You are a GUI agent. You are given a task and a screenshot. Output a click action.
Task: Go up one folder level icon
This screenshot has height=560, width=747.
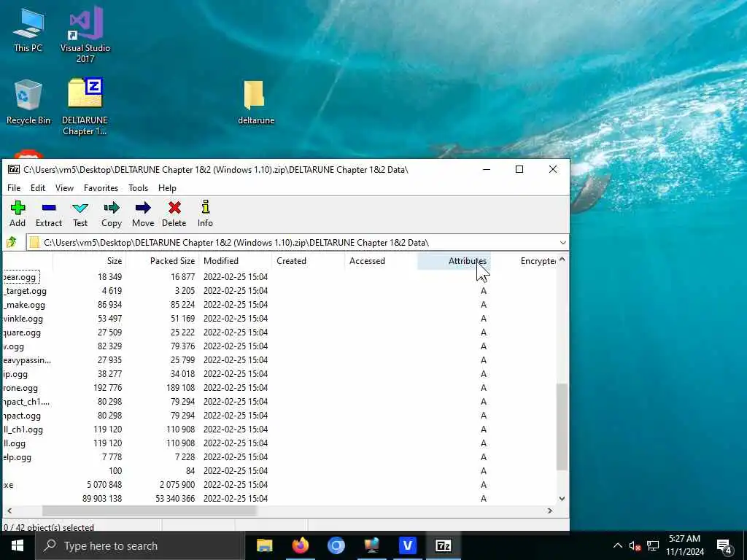pyautogui.click(x=12, y=242)
